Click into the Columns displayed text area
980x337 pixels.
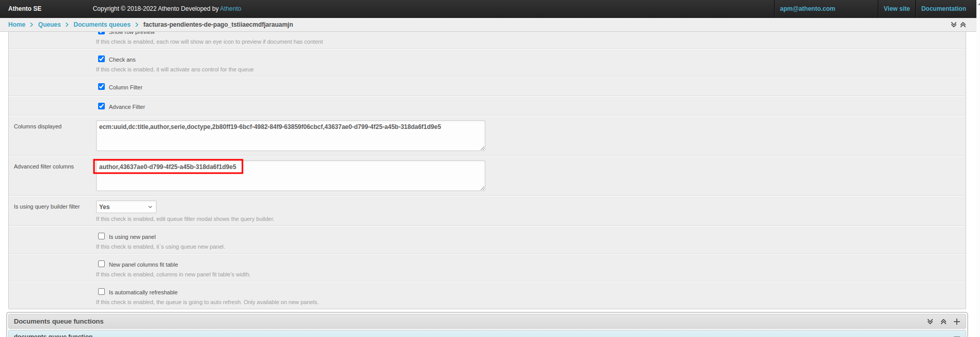tap(290, 139)
